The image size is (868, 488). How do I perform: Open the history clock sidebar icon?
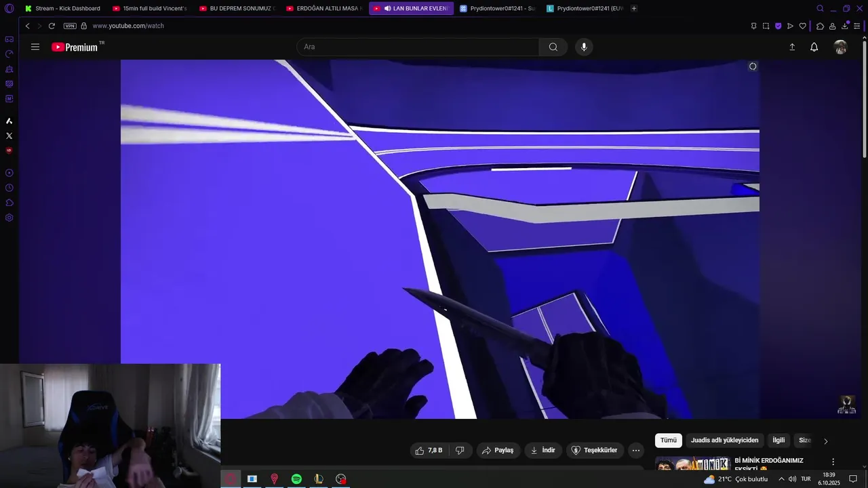[x=9, y=188]
